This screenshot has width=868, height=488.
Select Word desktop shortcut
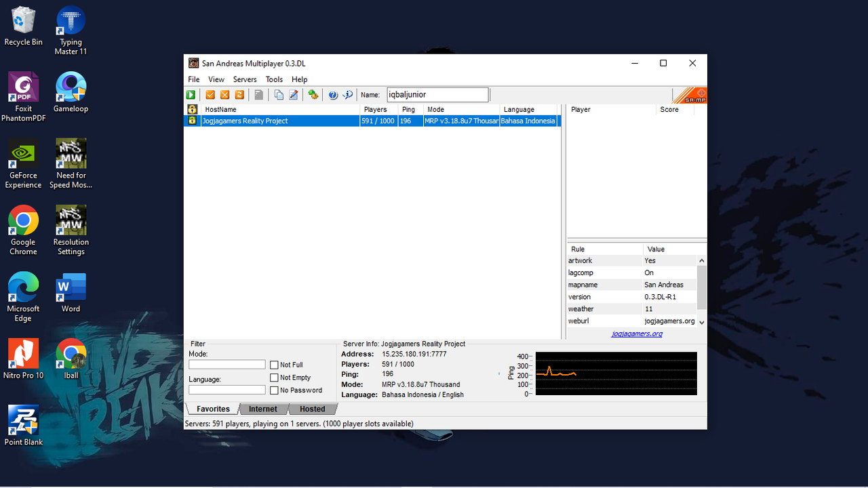(x=71, y=292)
